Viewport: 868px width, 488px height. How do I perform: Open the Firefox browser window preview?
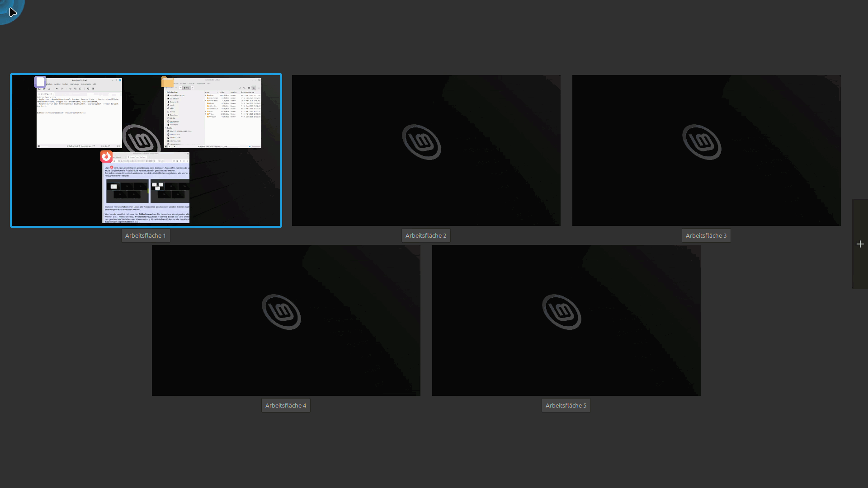[x=146, y=192]
